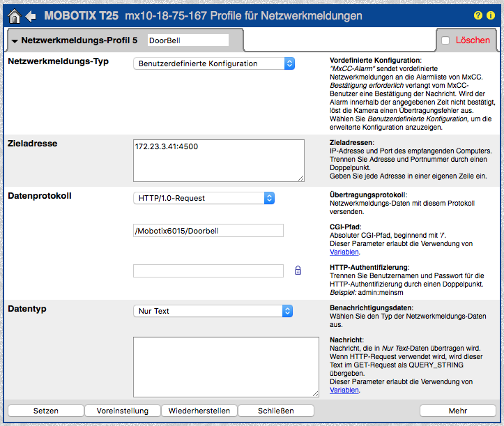Image resolution: width=504 pixels, height=426 pixels.
Task: Click the Zieladresse text area
Action: (x=218, y=160)
